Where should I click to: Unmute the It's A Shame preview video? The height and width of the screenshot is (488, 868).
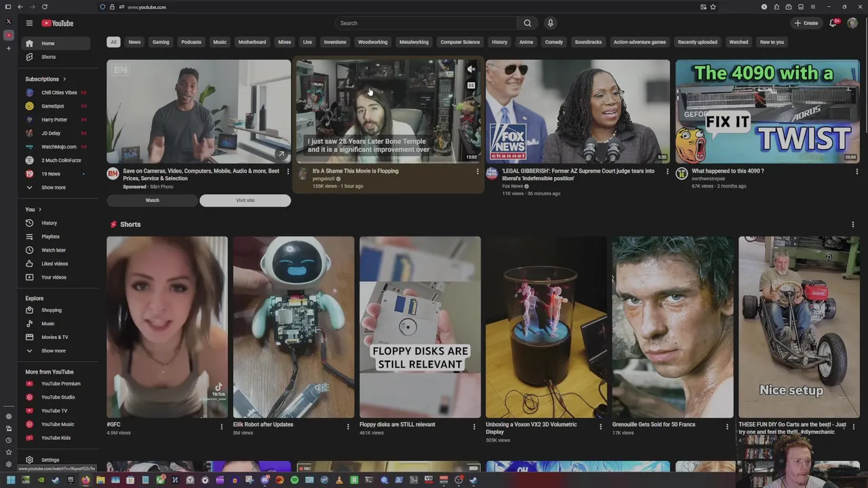[x=471, y=69]
